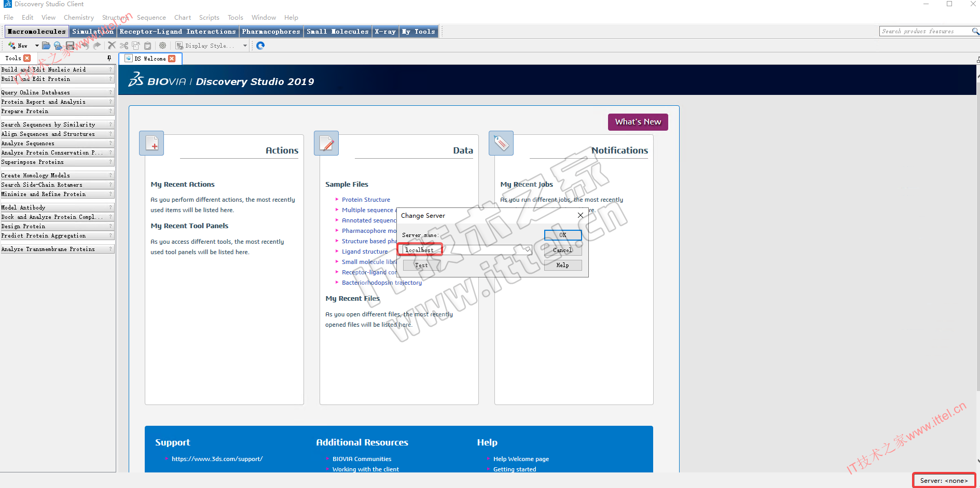
Task: Open file with the folder icon
Action: [x=46, y=46]
